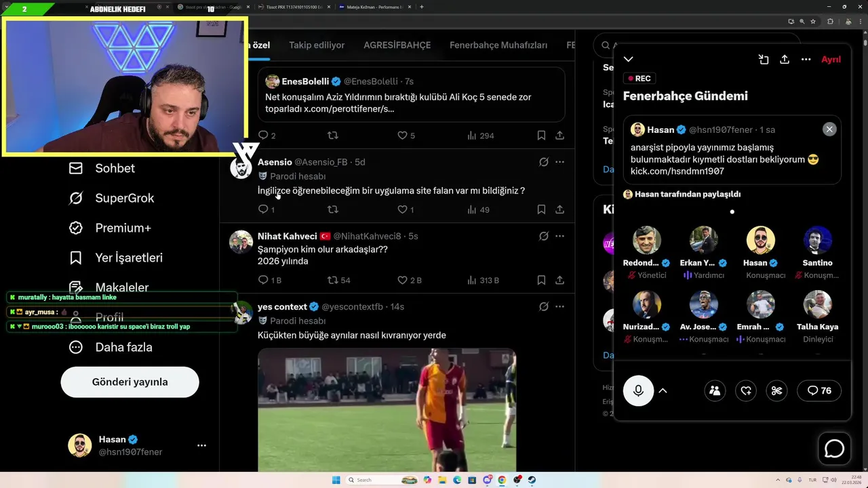
Task: Send a heart reaction in the Space
Action: [x=746, y=390]
